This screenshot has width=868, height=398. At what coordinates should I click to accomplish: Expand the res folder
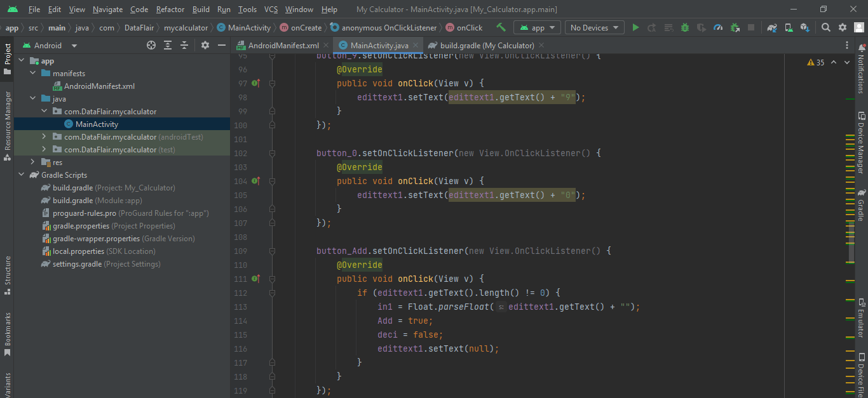(32, 163)
